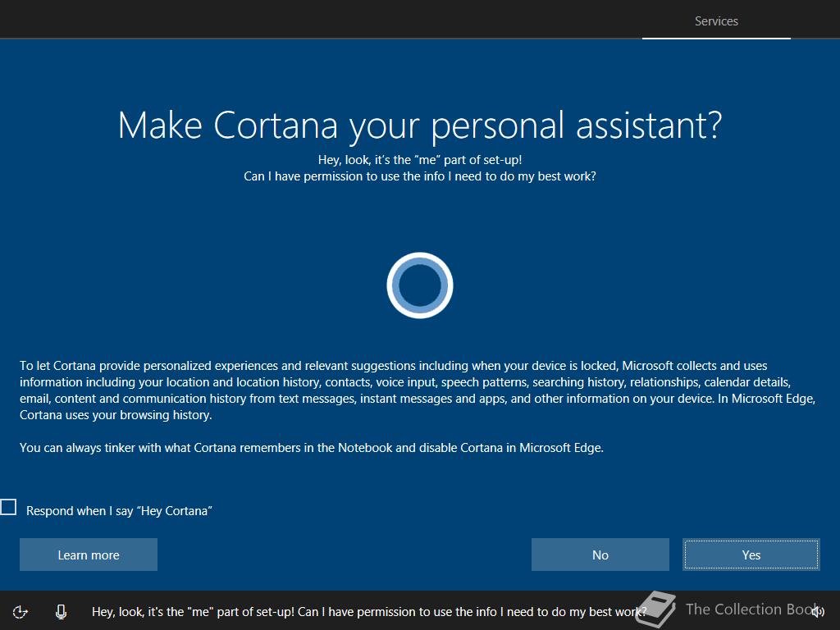Click heading 'Make Cortana your personal assistant?'
The image size is (840, 630).
(x=420, y=126)
